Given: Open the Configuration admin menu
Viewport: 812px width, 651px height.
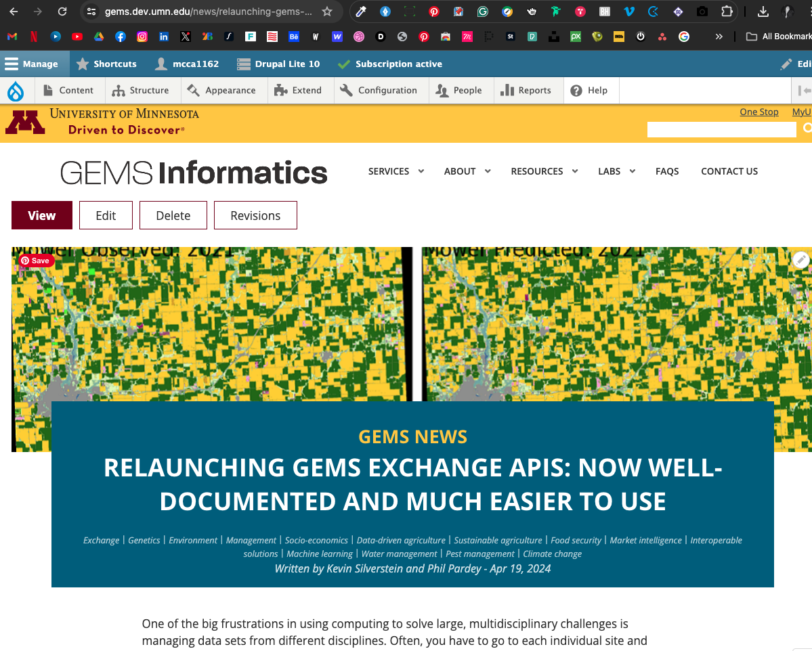Looking at the screenshot, I should (379, 91).
